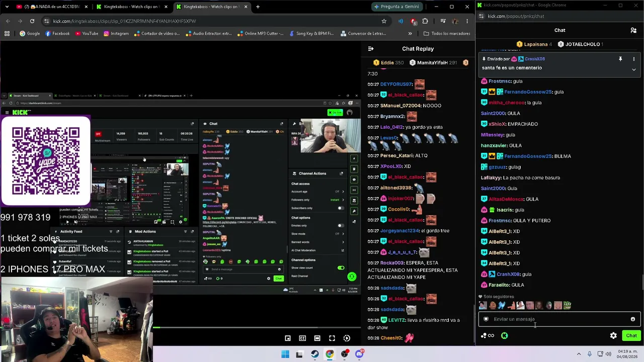Seek along the clip progress bar
This screenshot has width=644, height=362.
pos(257,327)
